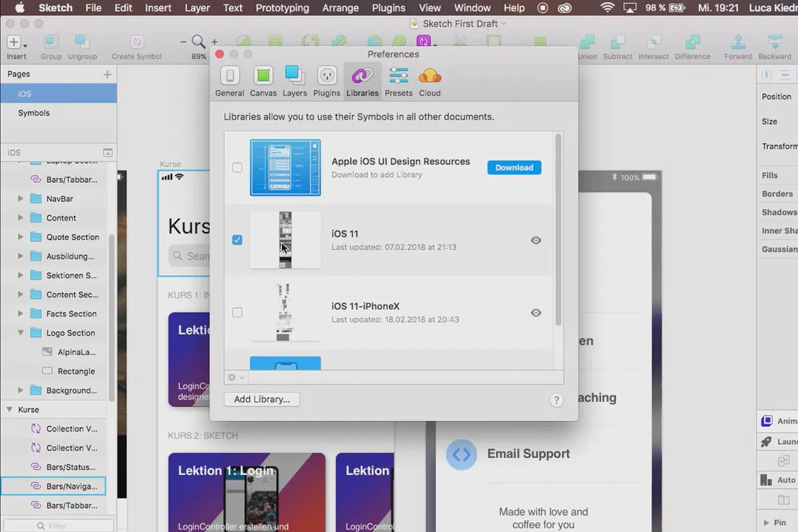798x532 pixels.
Task: Collapse the Logo Section layer group
Action: [21, 333]
